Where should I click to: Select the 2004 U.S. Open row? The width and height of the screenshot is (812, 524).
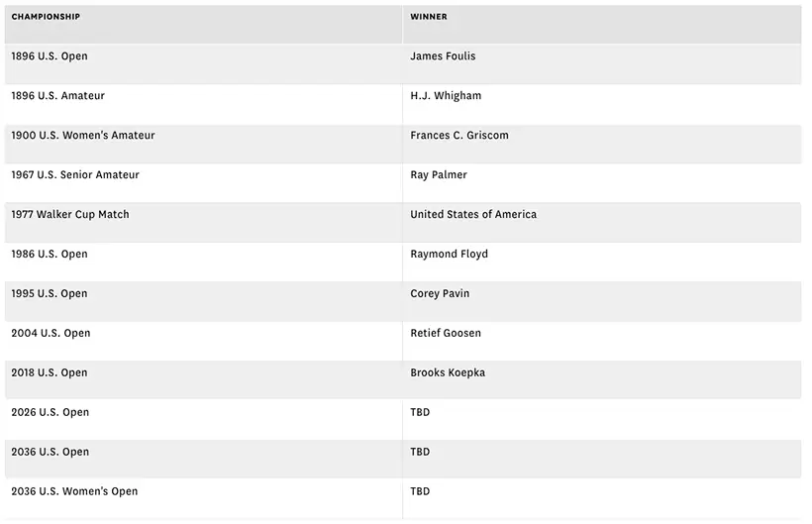tap(51, 334)
